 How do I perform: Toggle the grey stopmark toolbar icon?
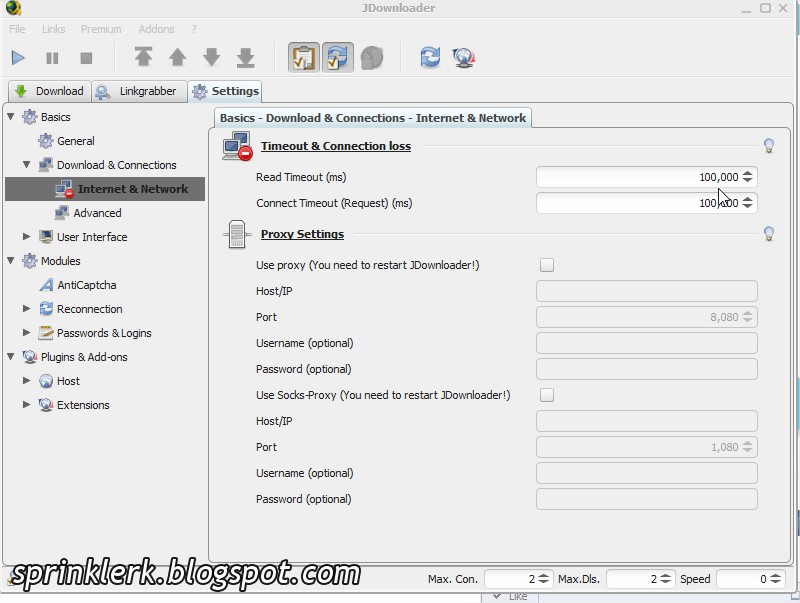[372, 58]
